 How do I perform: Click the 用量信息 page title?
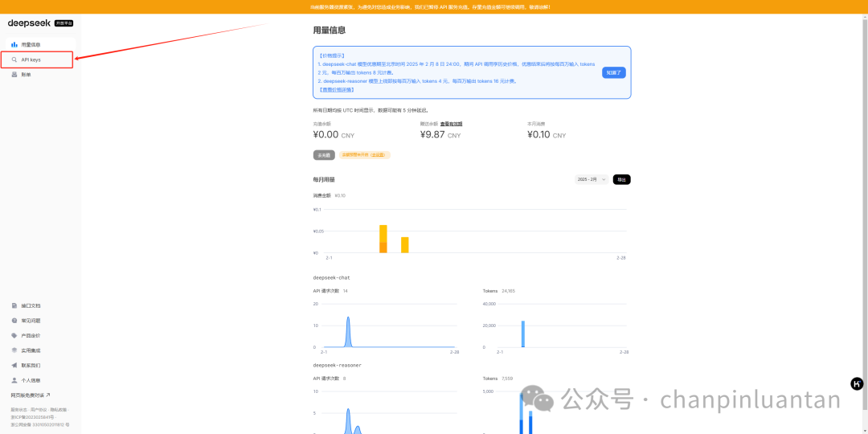330,31
